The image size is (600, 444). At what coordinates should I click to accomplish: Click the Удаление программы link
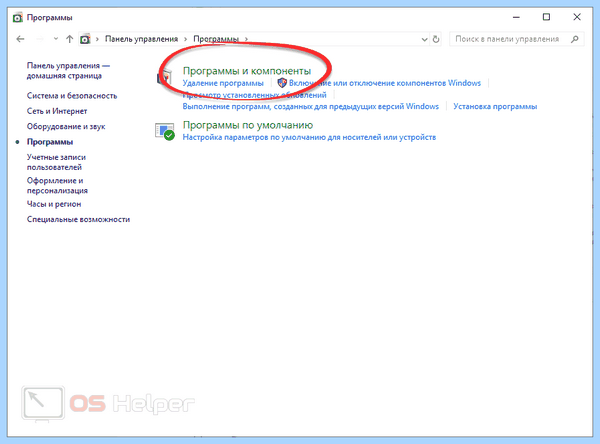coord(223,83)
